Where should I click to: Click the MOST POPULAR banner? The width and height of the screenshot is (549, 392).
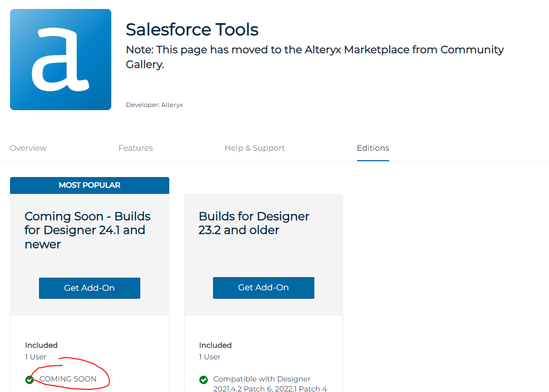[x=89, y=185]
